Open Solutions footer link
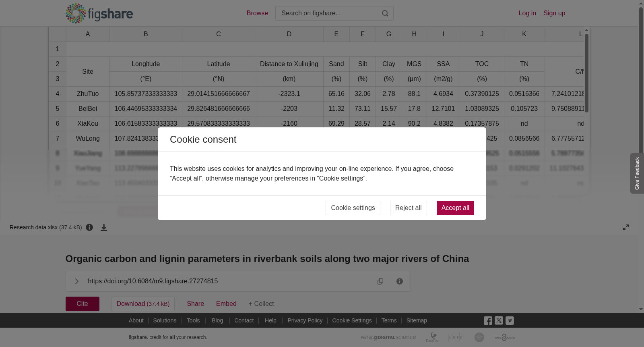644x347 pixels. click(165, 320)
